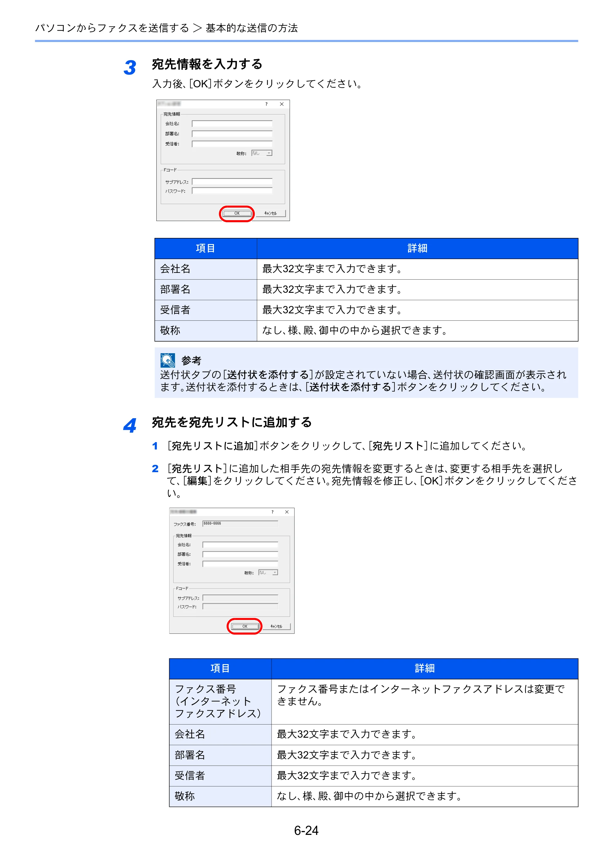The image size is (613, 868).
Task: Click the パスワード field in step 3 dialog
Action: tap(232, 191)
